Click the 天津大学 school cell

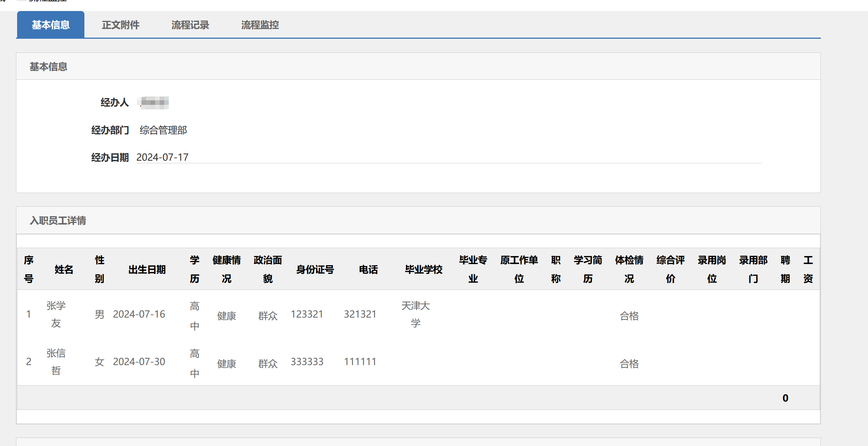(x=416, y=315)
